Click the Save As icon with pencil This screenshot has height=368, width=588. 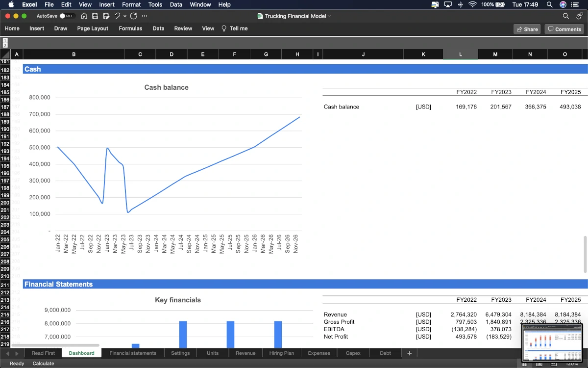(106, 16)
